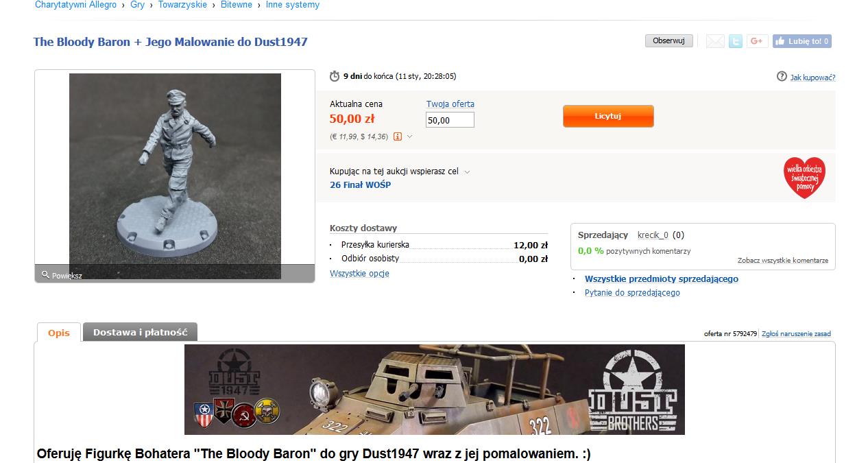Select the Opis tab
The width and height of the screenshot is (868, 463).
pos(59,333)
